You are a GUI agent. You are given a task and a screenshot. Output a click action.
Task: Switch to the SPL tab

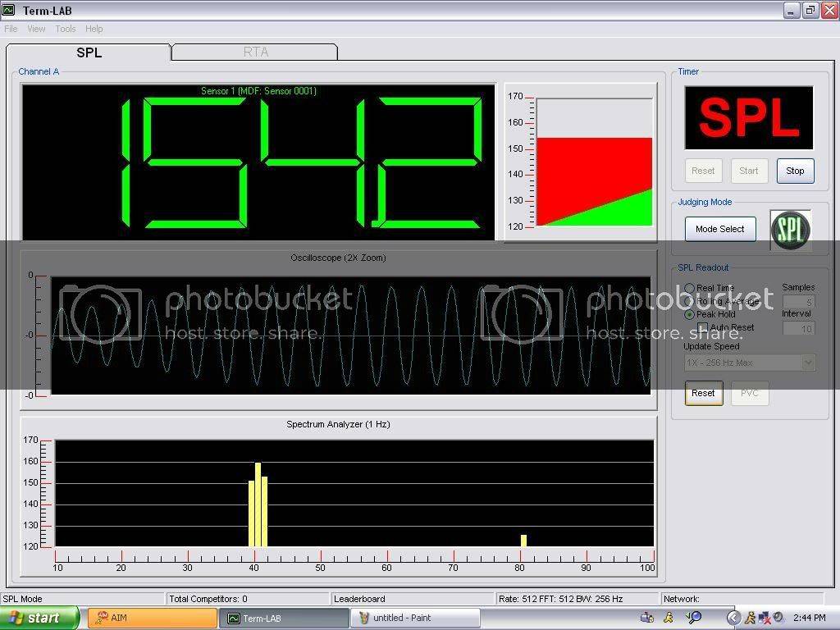click(89, 52)
